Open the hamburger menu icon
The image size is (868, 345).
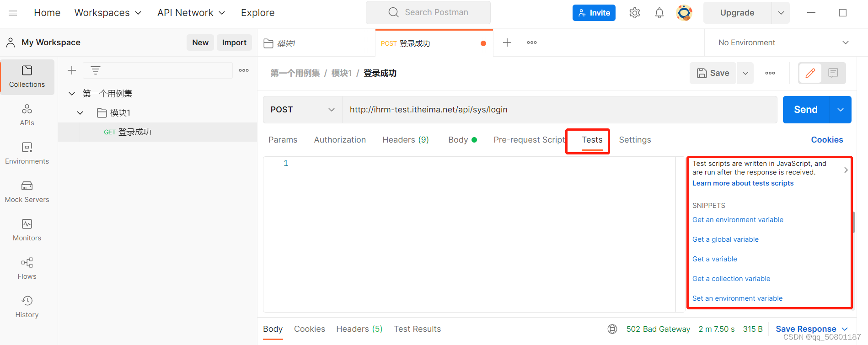pyautogui.click(x=13, y=13)
